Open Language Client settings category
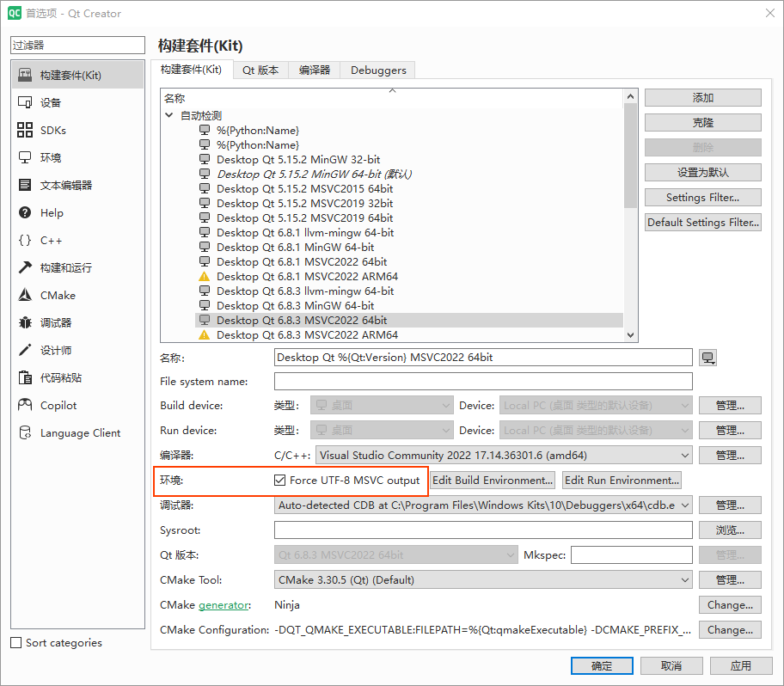This screenshot has height=686, width=784. click(80, 433)
